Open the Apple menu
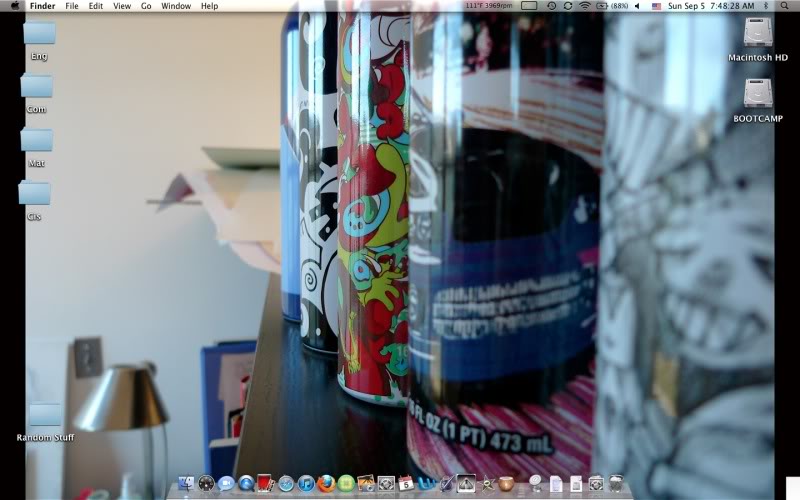Viewport: 800px width, 500px height. [x=15, y=6]
